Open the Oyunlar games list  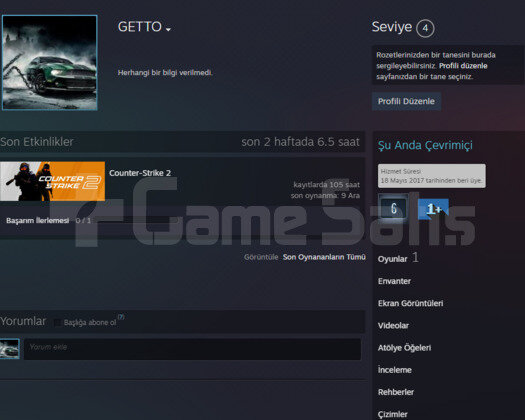[x=392, y=259]
